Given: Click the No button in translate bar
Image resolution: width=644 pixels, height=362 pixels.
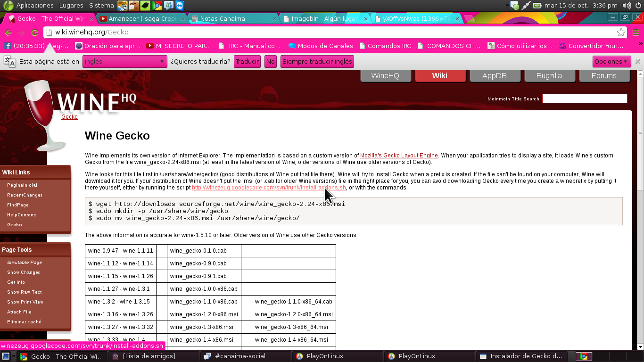Looking at the screenshot, I should click(x=270, y=61).
